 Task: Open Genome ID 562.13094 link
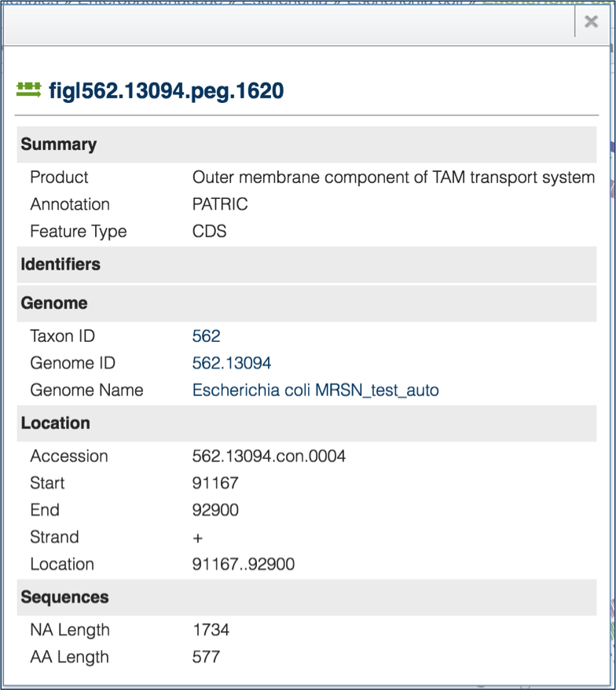point(232,363)
